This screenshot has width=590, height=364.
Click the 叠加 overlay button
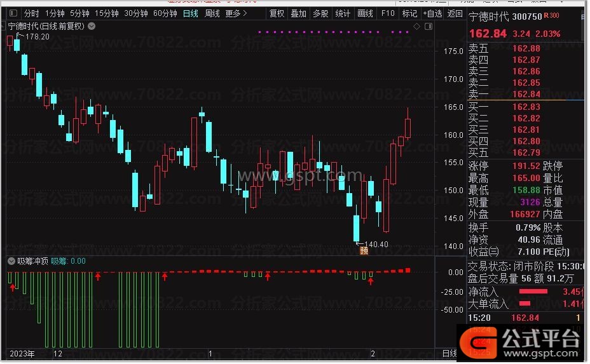(299, 13)
